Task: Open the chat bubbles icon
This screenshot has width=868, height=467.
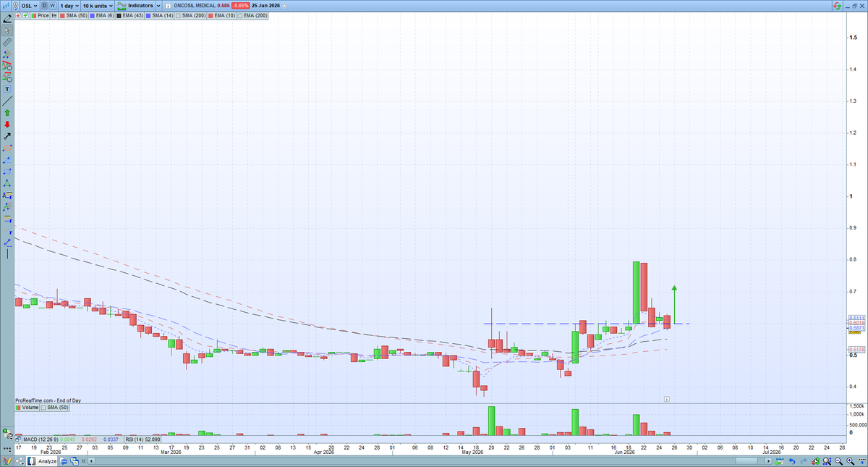Action: pos(64,461)
